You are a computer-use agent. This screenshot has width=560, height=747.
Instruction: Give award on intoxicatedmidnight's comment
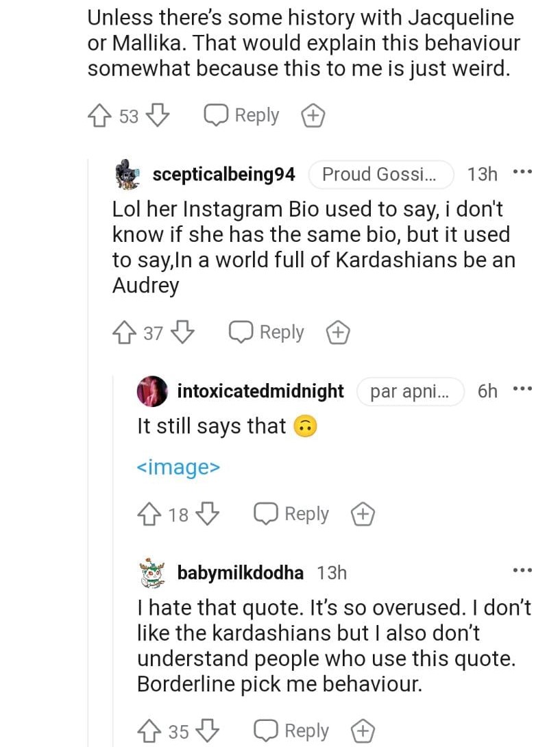click(363, 514)
